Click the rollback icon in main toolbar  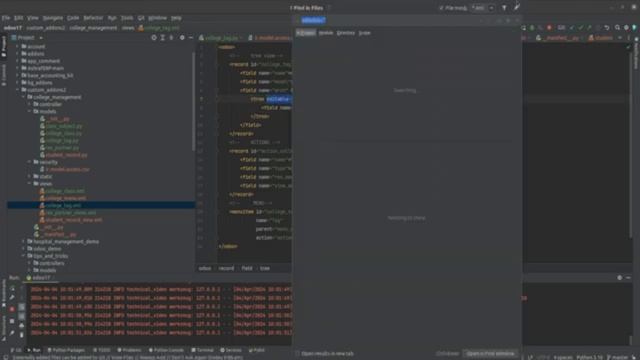pos(607,28)
